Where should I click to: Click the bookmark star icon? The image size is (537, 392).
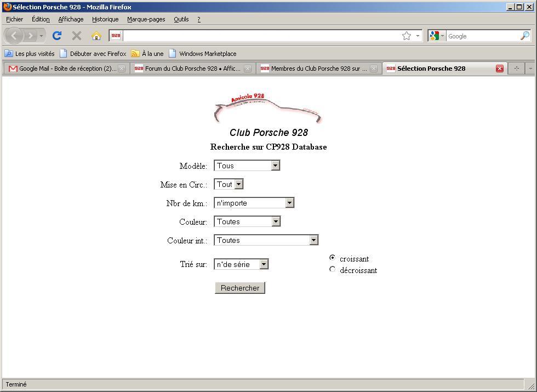(407, 36)
